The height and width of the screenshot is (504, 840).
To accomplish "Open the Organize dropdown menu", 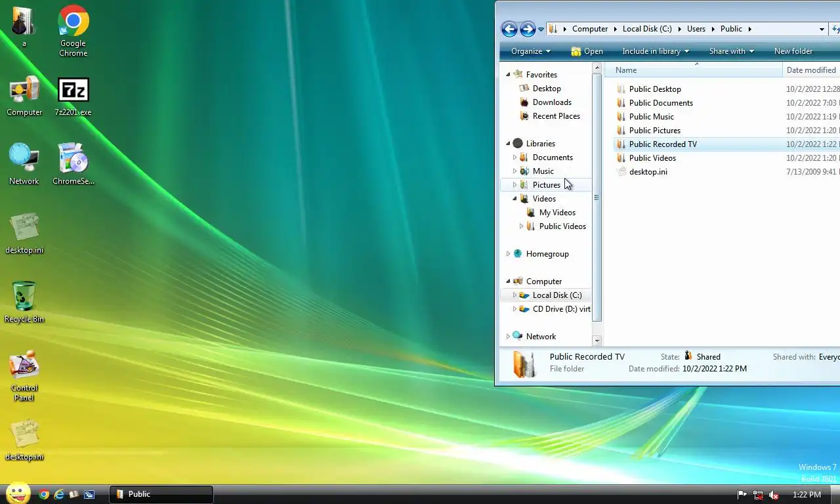I will [x=531, y=51].
